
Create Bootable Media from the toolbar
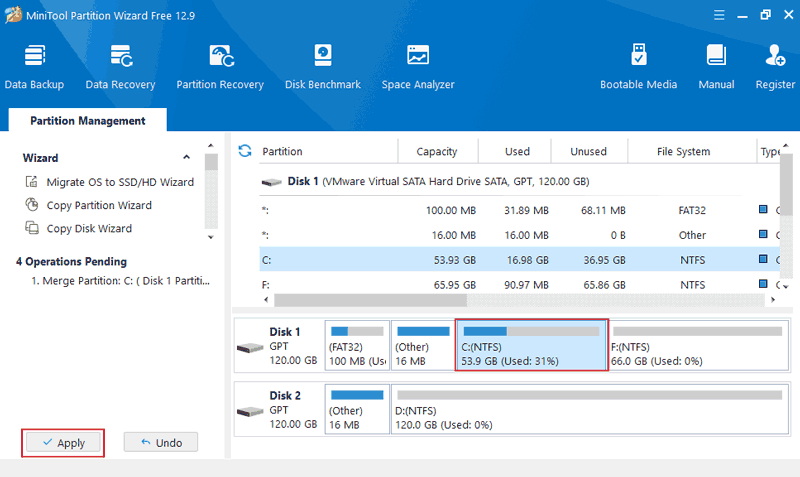pyautogui.click(x=638, y=66)
